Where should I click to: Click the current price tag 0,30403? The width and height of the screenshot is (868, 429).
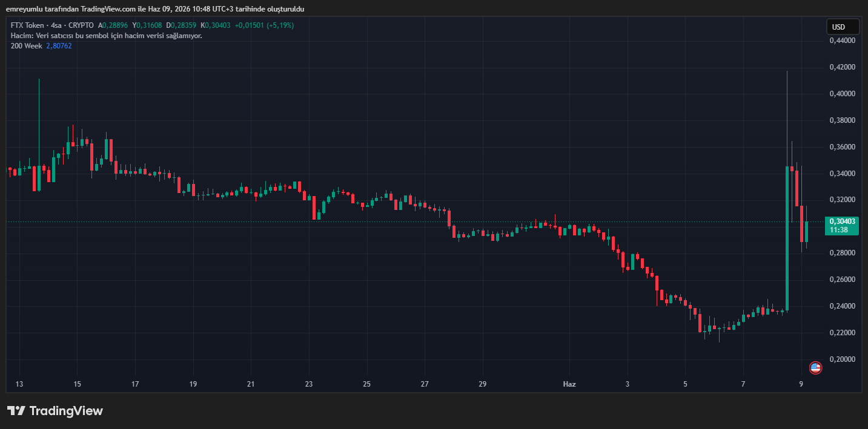coord(843,221)
